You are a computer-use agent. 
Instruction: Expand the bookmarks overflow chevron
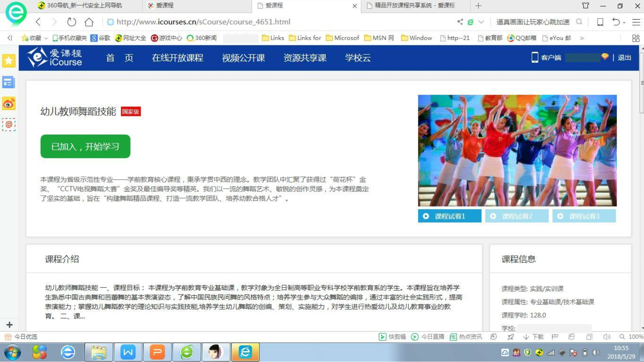click(x=582, y=38)
